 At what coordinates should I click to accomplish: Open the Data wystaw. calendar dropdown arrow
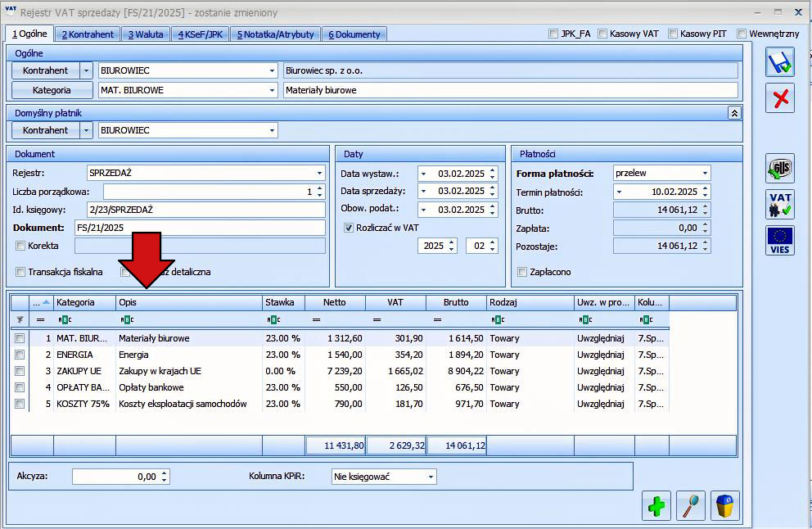point(424,174)
